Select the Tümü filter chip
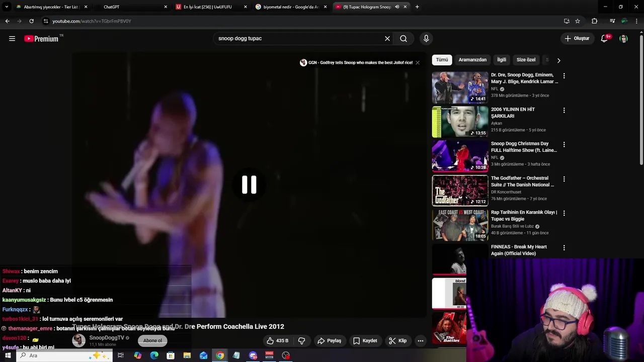Image resolution: width=644 pixels, height=362 pixels. pos(442,60)
